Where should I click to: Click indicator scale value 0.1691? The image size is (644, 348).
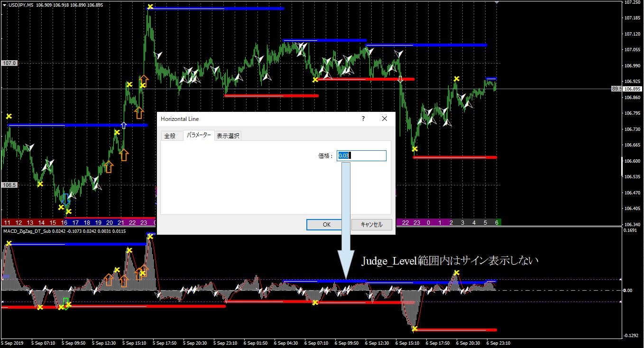[631, 231]
